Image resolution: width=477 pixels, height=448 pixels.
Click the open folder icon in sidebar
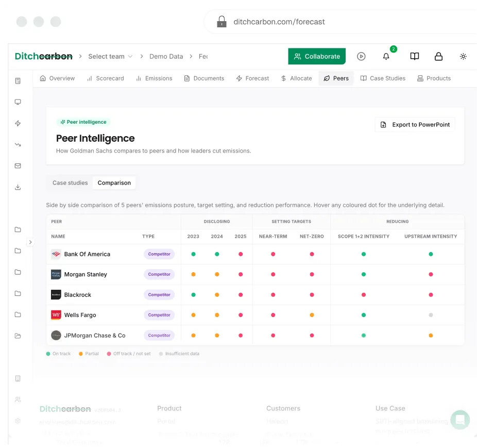click(18, 336)
